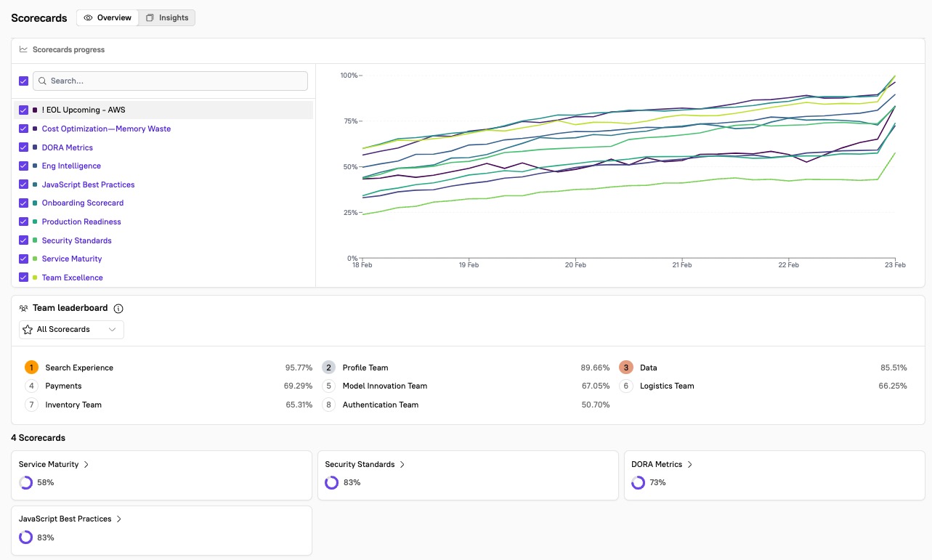Screen dimensions: 932x560
Task: Select the Overview tab
Action: point(108,18)
